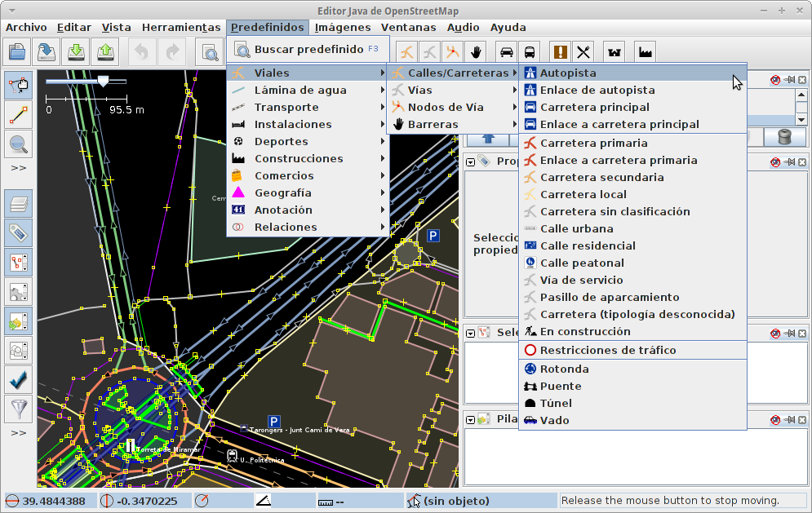Click the Open file folder icon
812x513 pixels.
coord(18,52)
